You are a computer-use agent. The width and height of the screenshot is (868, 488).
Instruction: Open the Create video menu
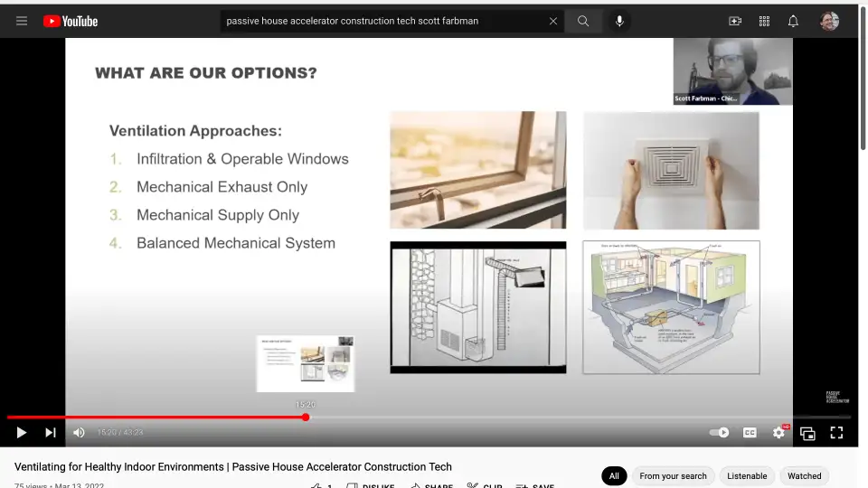735,21
